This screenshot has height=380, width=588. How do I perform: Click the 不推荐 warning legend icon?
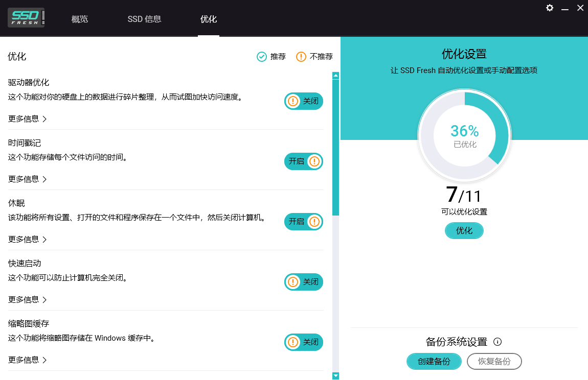click(301, 57)
